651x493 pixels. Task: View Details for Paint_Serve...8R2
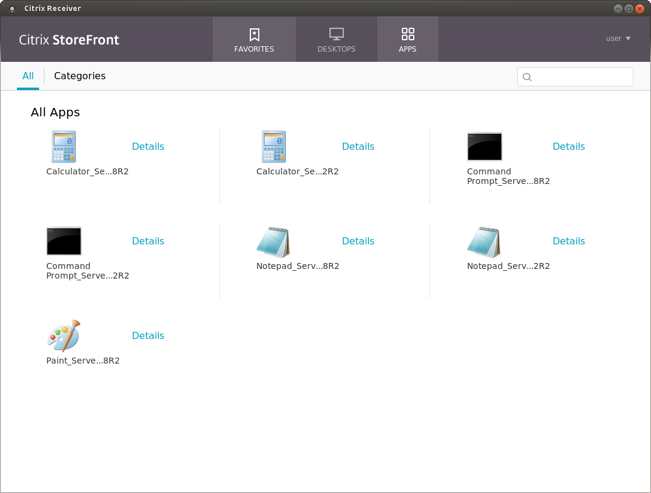tap(148, 336)
